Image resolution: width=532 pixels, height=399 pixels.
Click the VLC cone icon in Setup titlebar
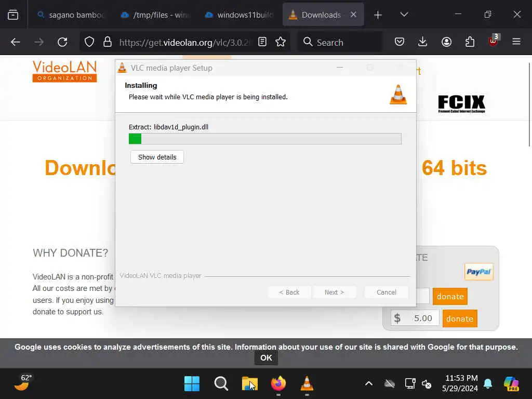pyautogui.click(x=122, y=68)
